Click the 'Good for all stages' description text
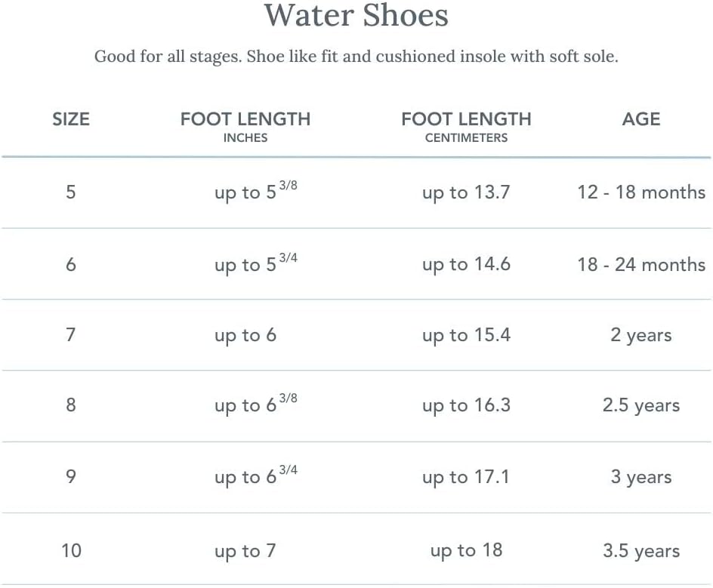 pyautogui.click(x=356, y=57)
